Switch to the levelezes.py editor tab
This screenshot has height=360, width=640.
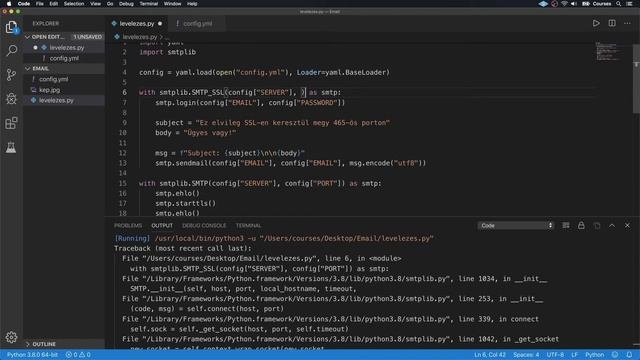137,24
